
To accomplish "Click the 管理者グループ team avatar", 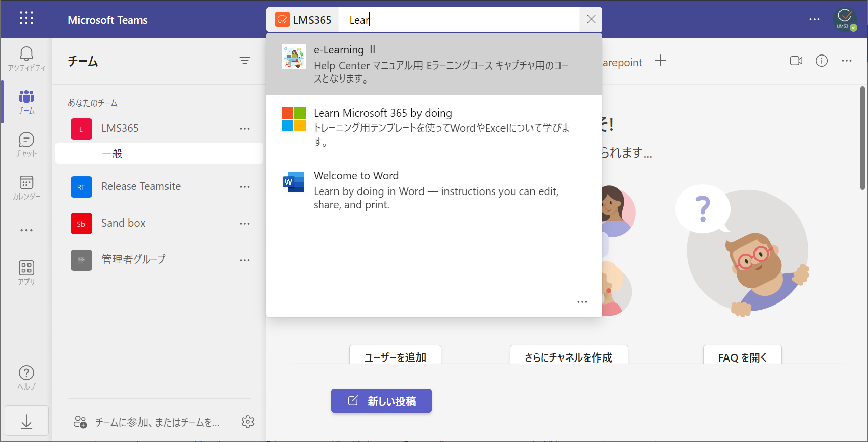I will pyautogui.click(x=81, y=260).
